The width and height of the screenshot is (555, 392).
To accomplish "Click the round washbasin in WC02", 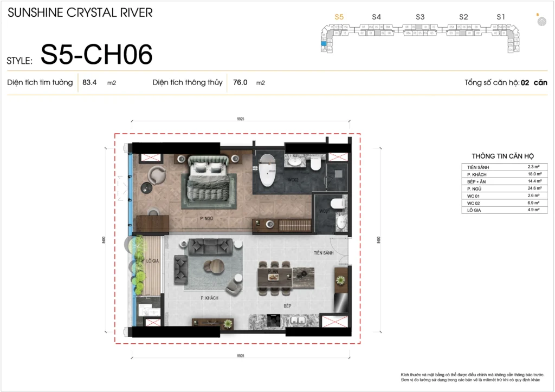I will [296, 161].
